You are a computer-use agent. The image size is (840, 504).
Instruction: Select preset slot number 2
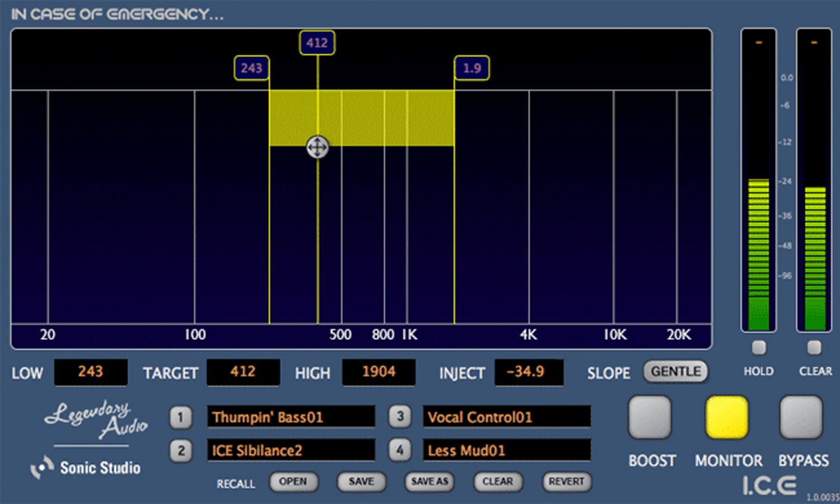[x=180, y=451]
